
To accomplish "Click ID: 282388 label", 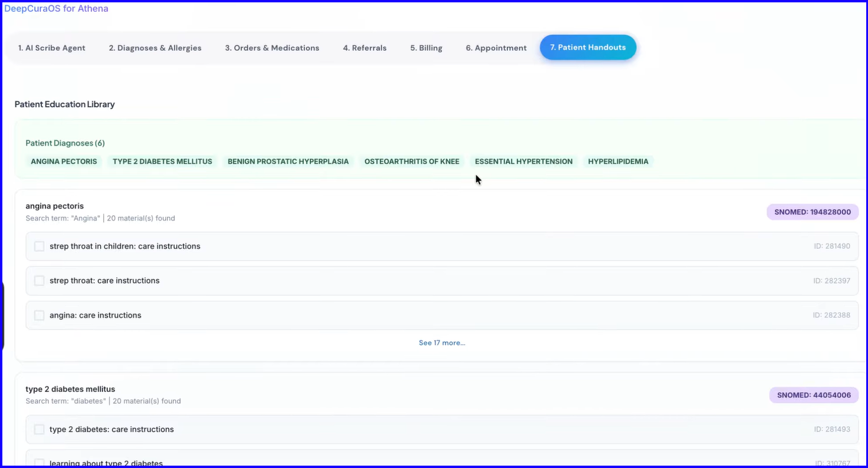I will (x=831, y=315).
